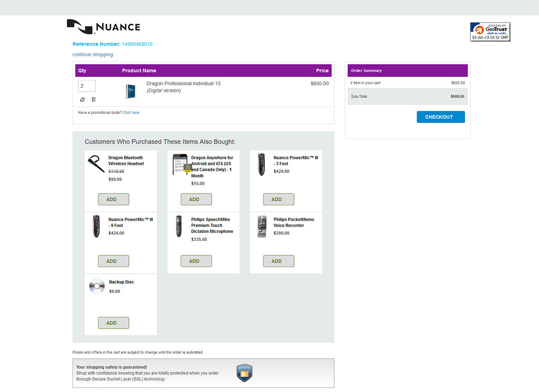The width and height of the screenshot is (539, 392).
Task: Click 'Your shopping safety is guaranteed!' text
Action: pyautogui.click(x=112, y=367)
